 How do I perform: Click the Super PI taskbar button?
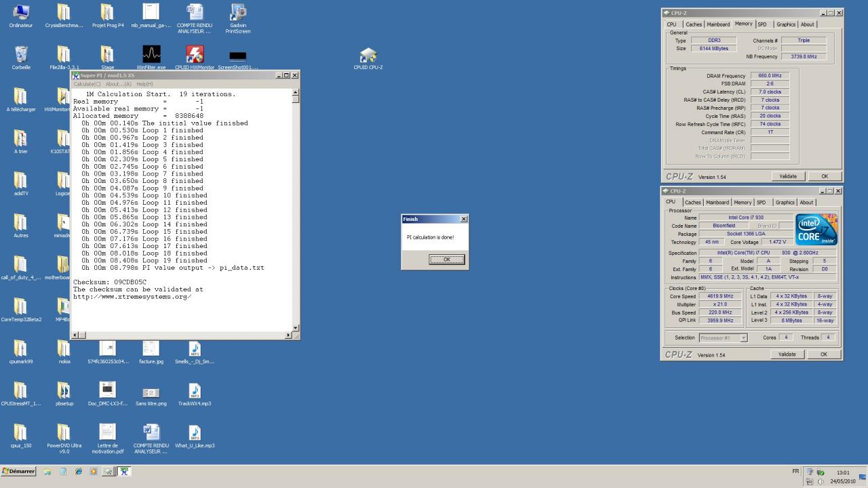click(x=124, y=472)
